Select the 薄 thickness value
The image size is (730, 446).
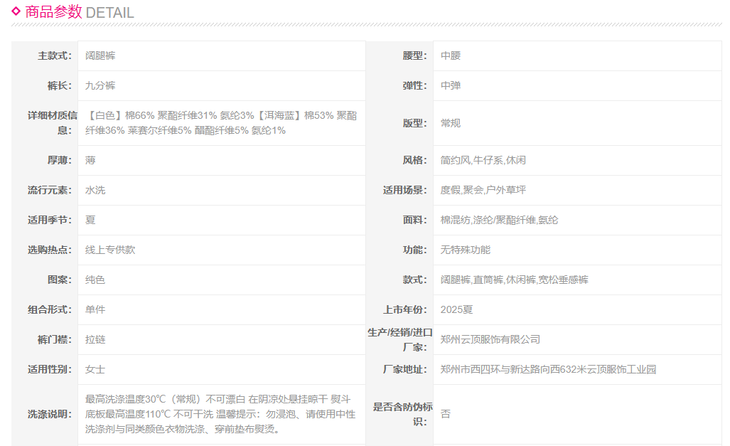click(91, 160)
